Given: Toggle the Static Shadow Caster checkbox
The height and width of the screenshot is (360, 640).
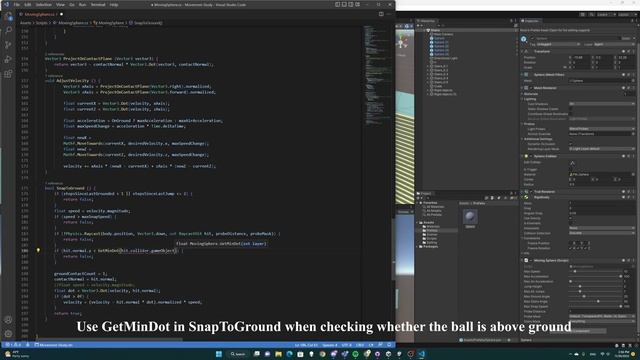Looking at the screenshot, I should (571, 109).
